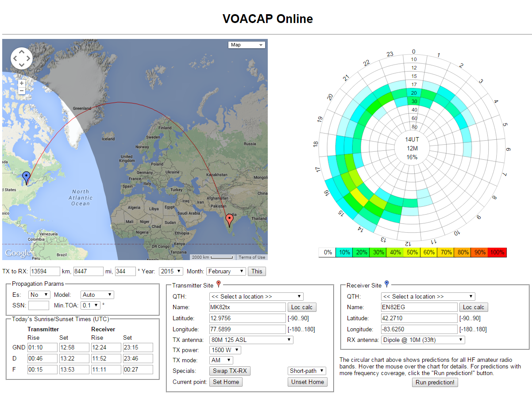Click the distance in km field

pos(45,271)
